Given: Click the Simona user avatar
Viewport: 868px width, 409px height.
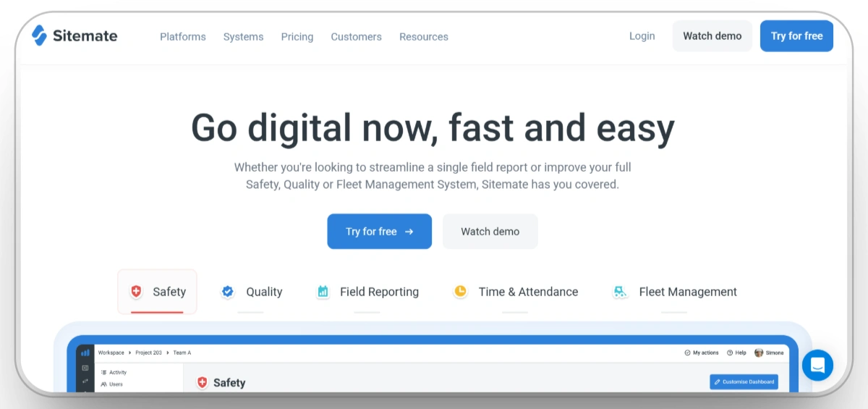Looking at the screenshot, I should 759,353.
